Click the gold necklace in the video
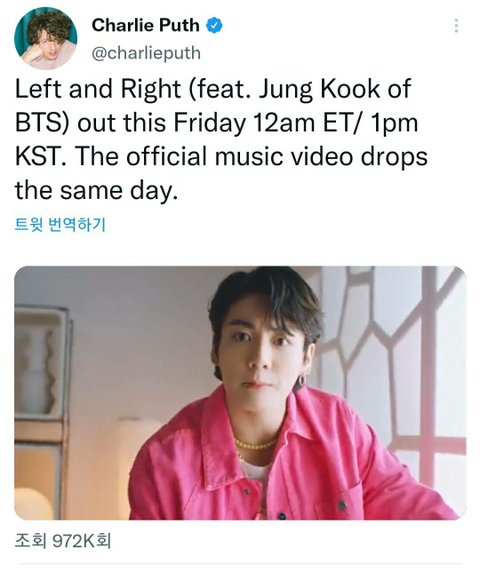This screenshot has width=480, height=573. [255, 445]
